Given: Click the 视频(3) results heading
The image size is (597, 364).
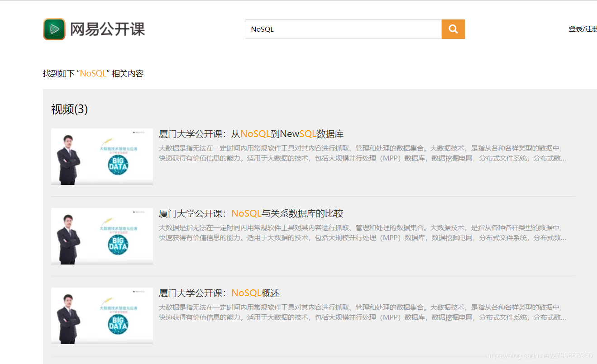Looking at the screenshot, I should [x=69, y=109].
